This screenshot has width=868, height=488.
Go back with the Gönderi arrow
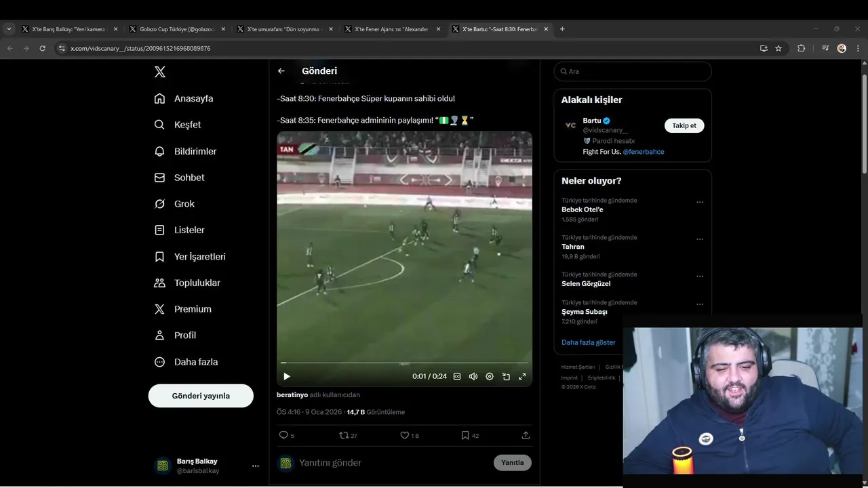pyautogui.click(x=281, y=71)
